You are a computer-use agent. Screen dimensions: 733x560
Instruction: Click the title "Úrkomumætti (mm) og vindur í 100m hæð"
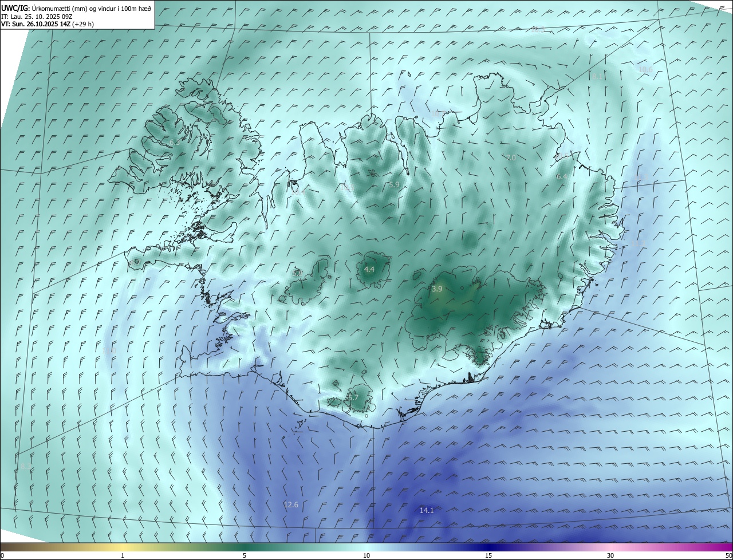point(92,8)
